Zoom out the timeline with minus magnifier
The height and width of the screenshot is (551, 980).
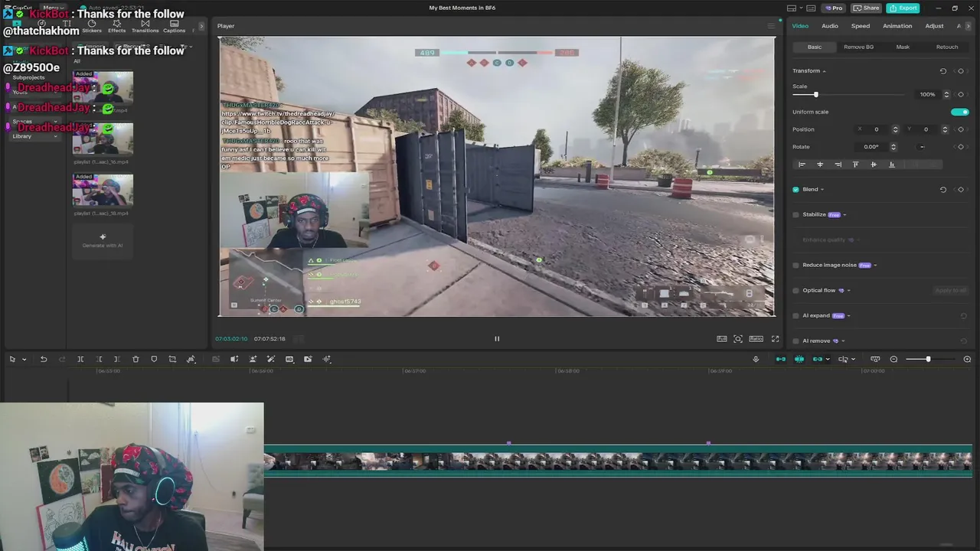coord(893,359)
